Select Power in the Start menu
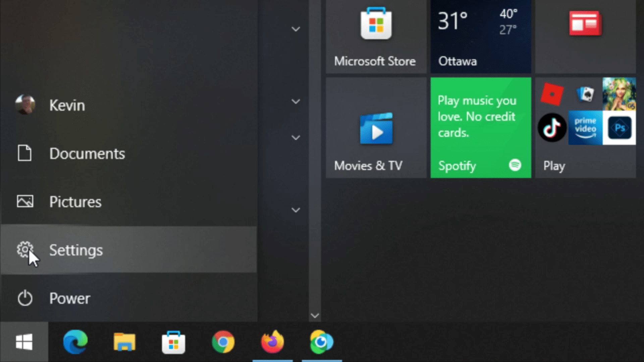Viewport: 644px width, 362px height. tap(129, 298)
